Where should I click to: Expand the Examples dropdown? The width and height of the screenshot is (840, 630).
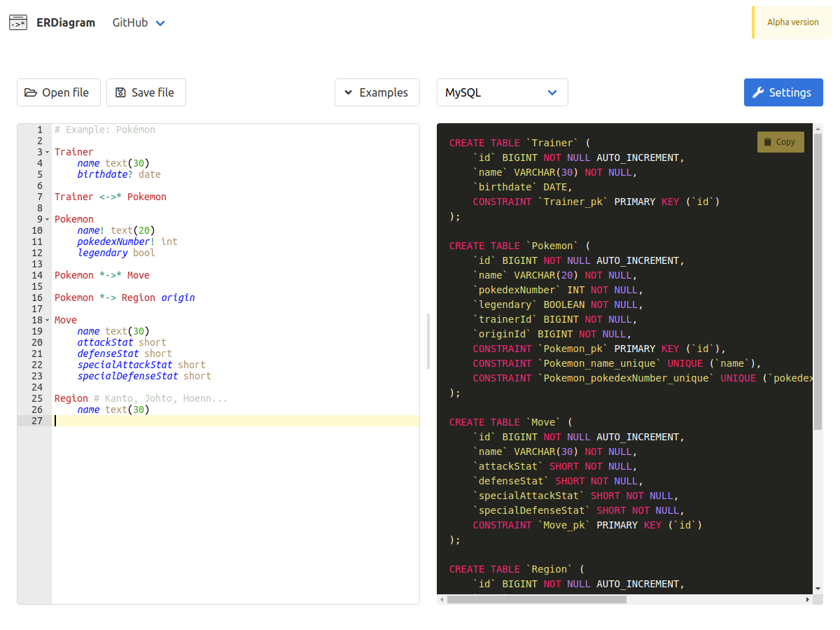tap(377, 92)
